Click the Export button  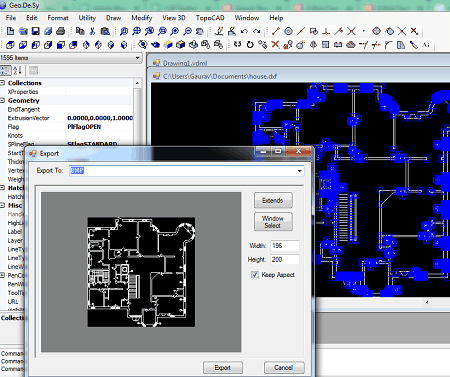[223, 368]
